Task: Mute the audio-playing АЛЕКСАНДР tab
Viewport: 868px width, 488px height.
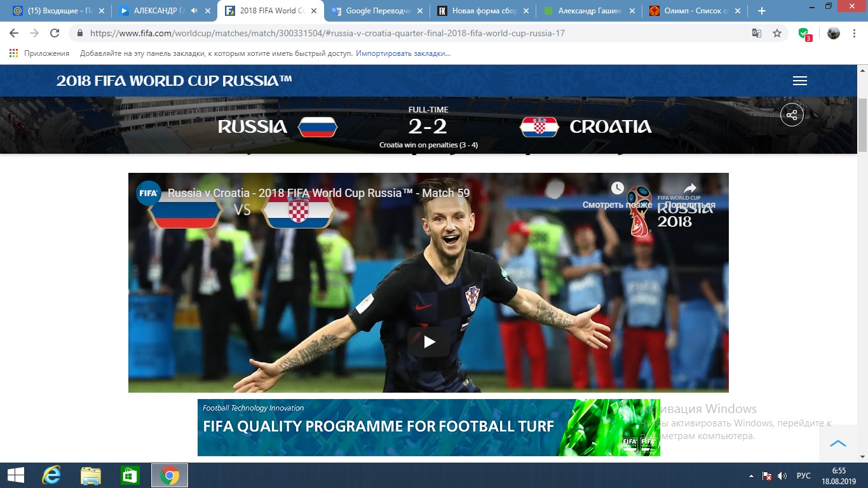Action: tap(193, 11)
